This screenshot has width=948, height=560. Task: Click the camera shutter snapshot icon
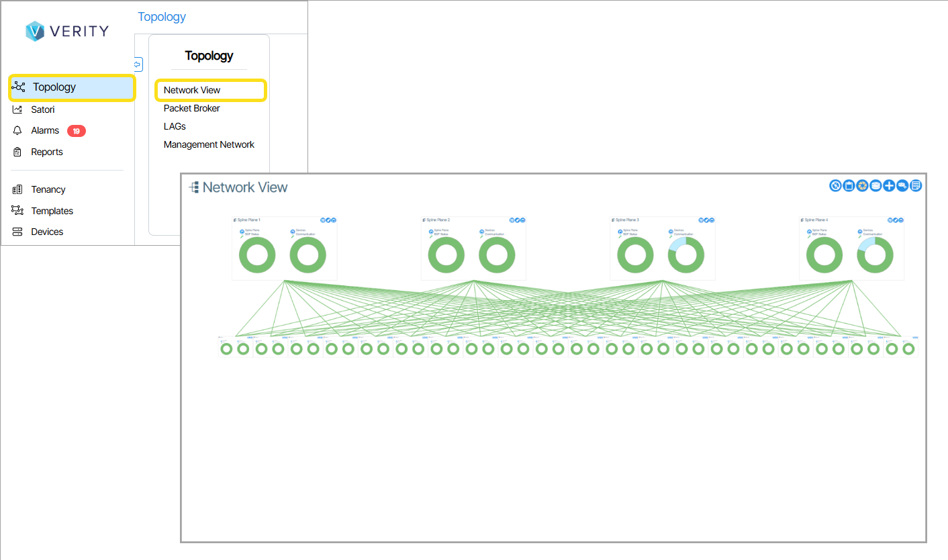[x=862, y=186]
